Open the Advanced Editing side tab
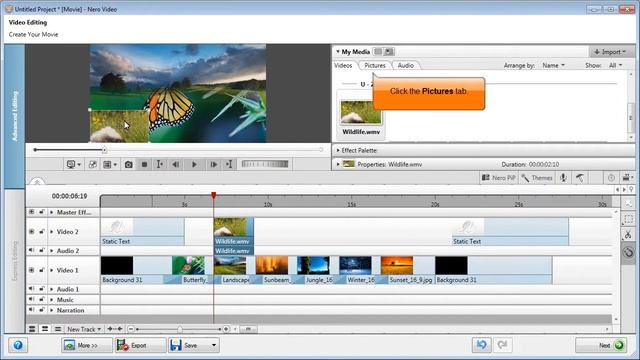Screen dimensions: 640x360 point(15,116)
